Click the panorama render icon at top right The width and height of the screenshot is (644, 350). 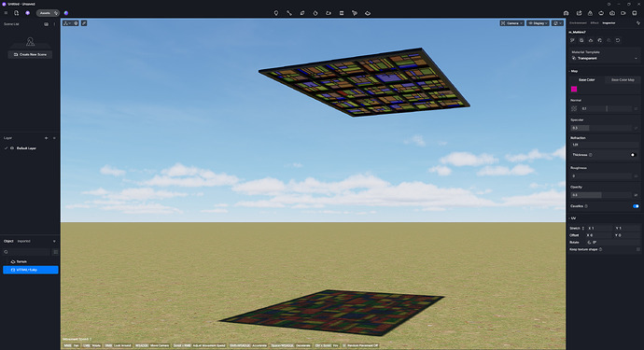pyautogui.click(x=601, y=13)
